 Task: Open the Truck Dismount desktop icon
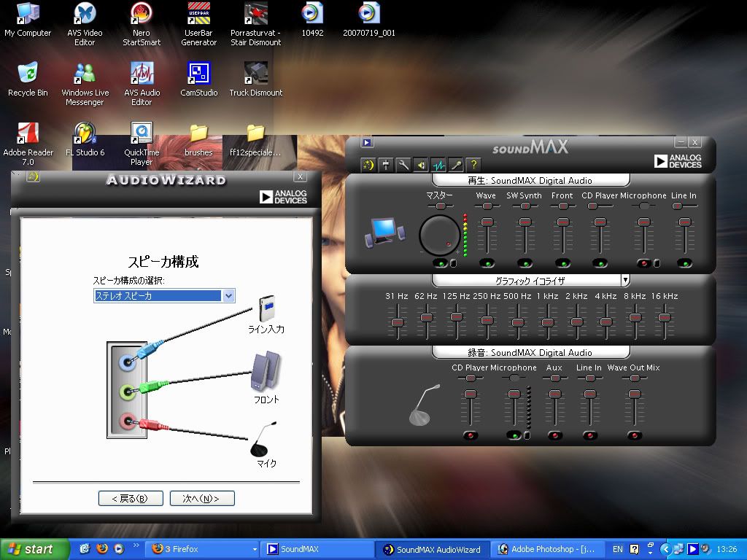point(256,79)
